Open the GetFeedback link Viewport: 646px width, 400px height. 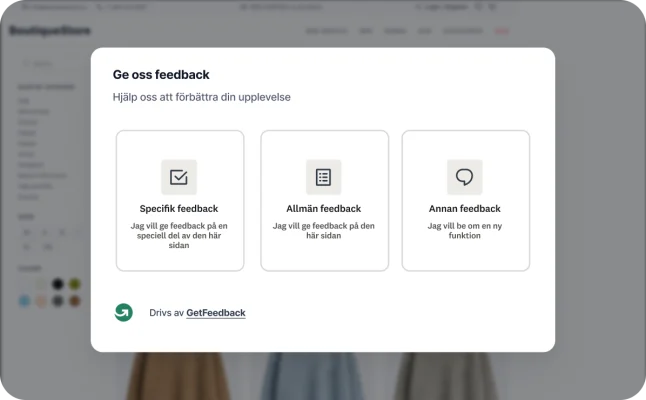click(x=216, y=313)
